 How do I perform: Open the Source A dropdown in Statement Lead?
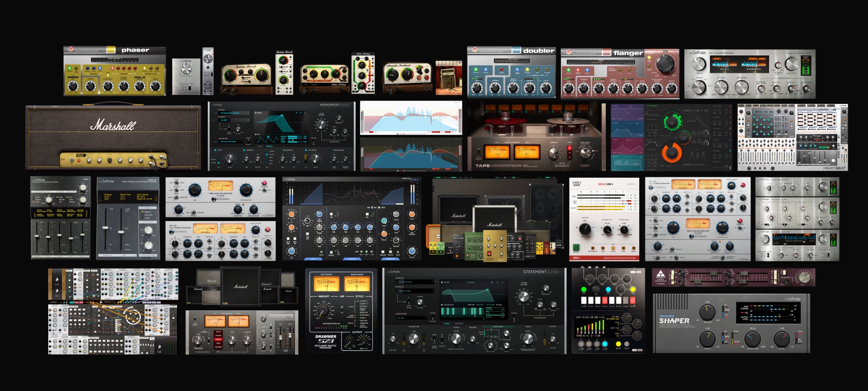[x=415, y=282]
